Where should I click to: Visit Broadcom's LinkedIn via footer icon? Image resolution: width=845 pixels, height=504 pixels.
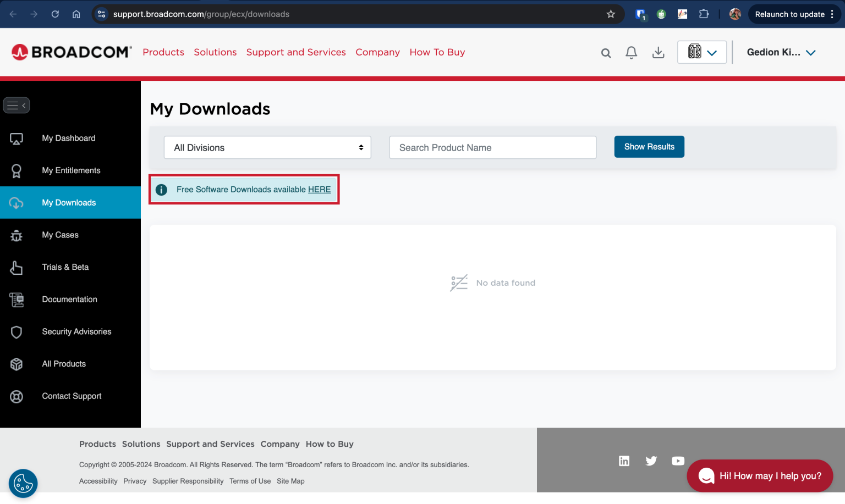(624, 461)
